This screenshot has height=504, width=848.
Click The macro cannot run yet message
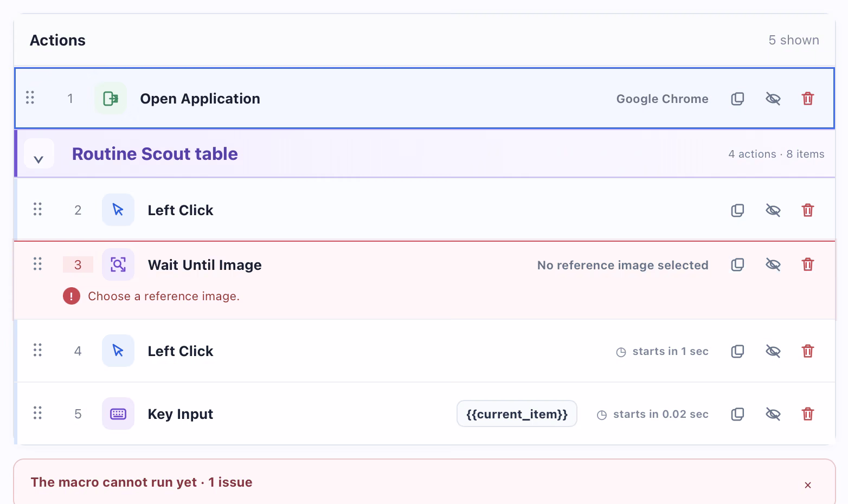point(142,482)
